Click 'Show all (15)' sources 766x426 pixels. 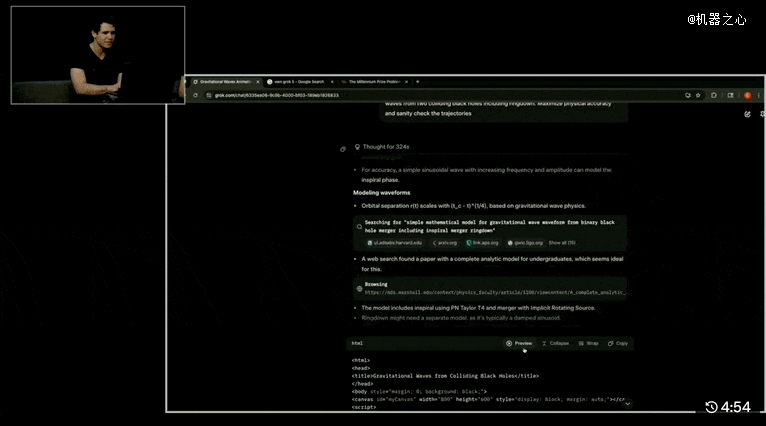(x=563, y=242)
